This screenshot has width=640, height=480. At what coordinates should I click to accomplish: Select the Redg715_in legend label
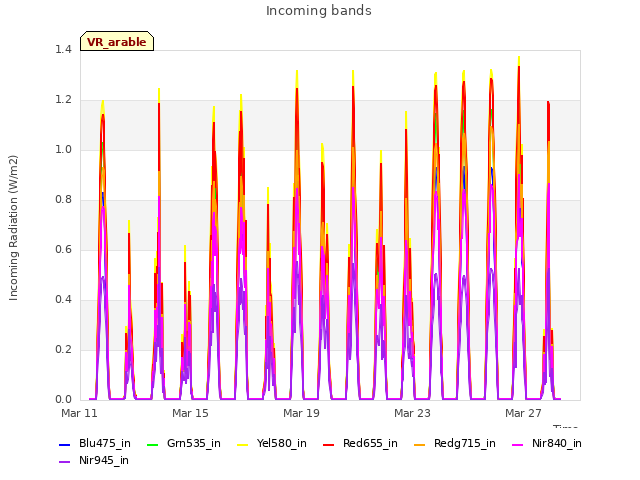pos(465,444)
